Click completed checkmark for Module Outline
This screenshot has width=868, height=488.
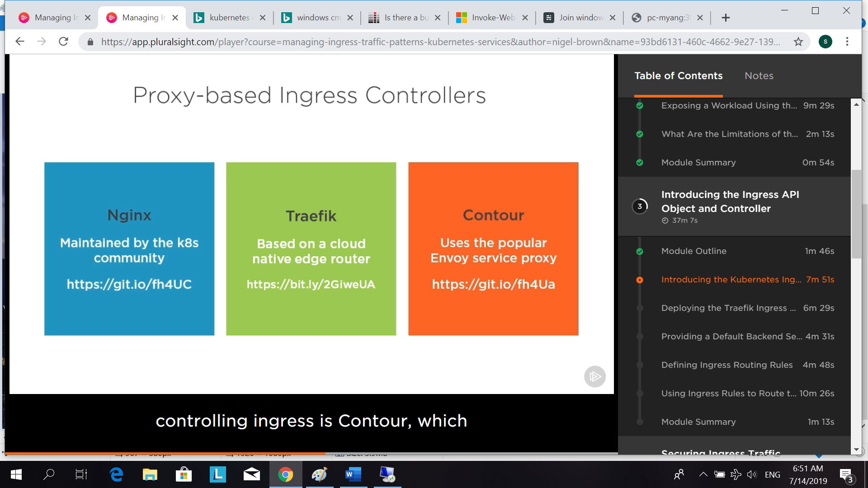point(640,251)
